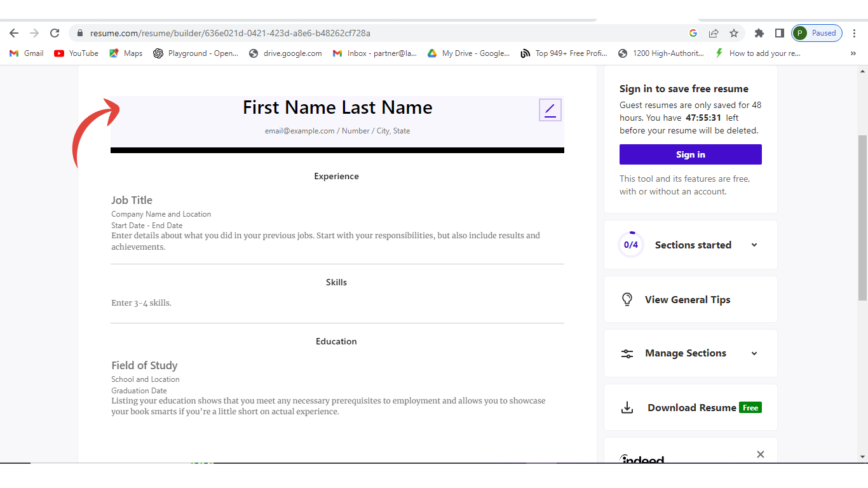This screenshot has height=488, width=868.
Task: Click the share page icon in address bar
Action: click(714, 33)
